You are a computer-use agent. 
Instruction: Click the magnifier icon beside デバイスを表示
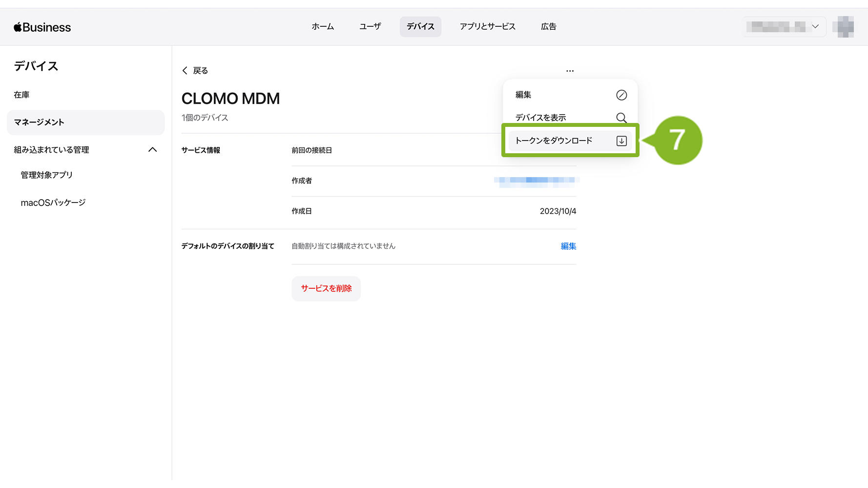coord(621,118)
